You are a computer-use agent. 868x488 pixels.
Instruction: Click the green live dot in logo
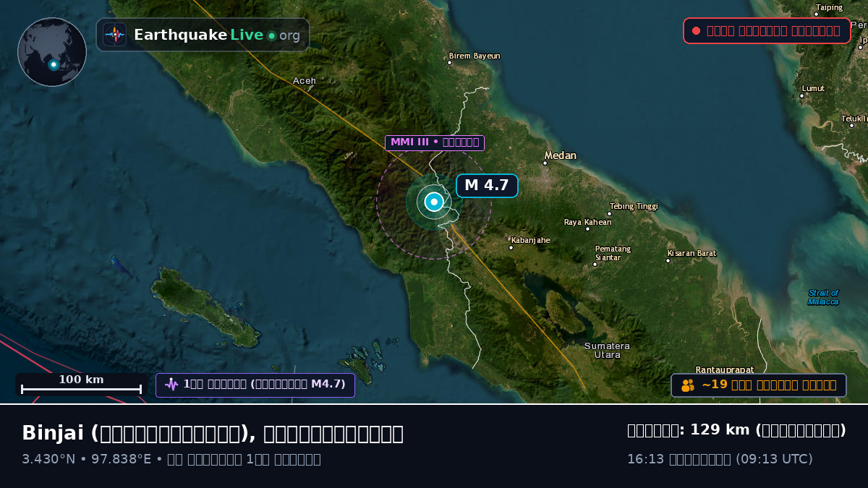coord(271,35)
